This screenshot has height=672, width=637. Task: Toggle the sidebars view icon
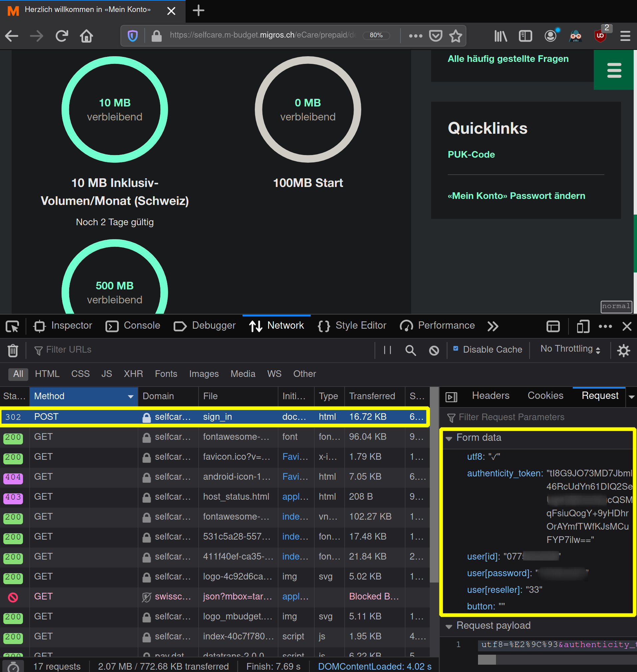[x=525, y=36]
